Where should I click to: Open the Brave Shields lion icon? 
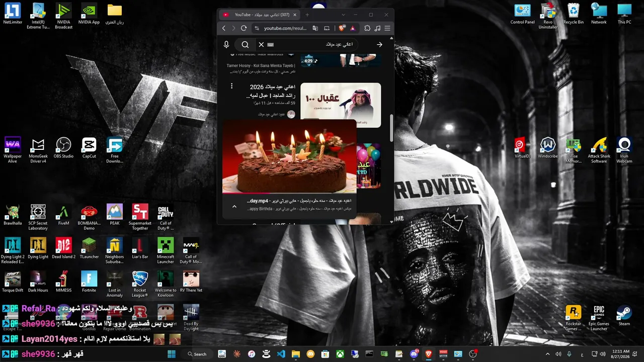[x=342, y=28]
